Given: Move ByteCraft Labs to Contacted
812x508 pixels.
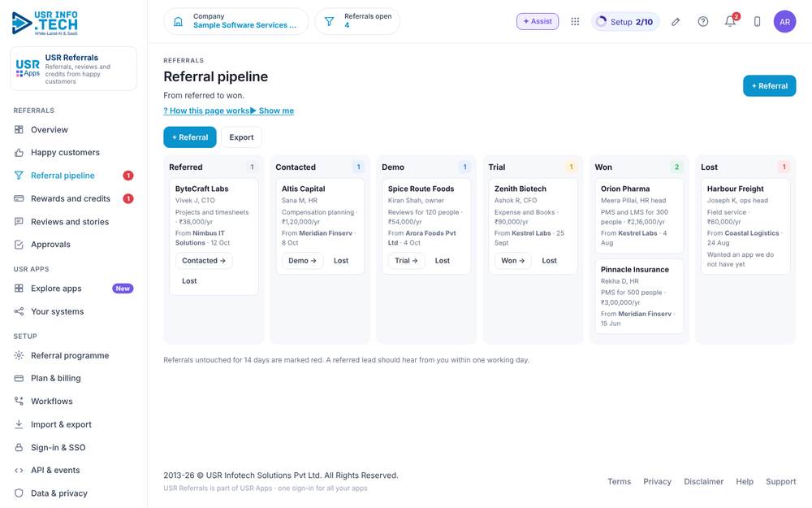Looking at the screenshot, I should pos(204,261).
